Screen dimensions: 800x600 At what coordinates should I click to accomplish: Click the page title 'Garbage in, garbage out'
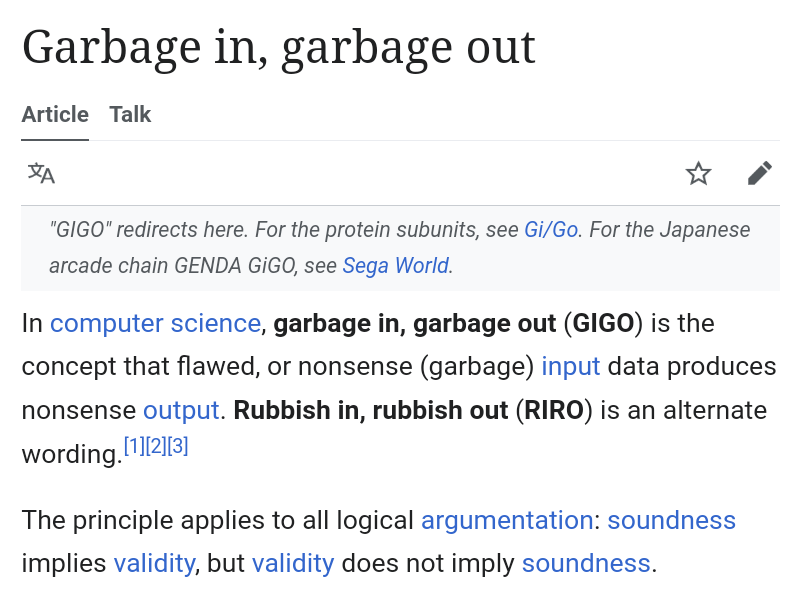coord(279,47)
